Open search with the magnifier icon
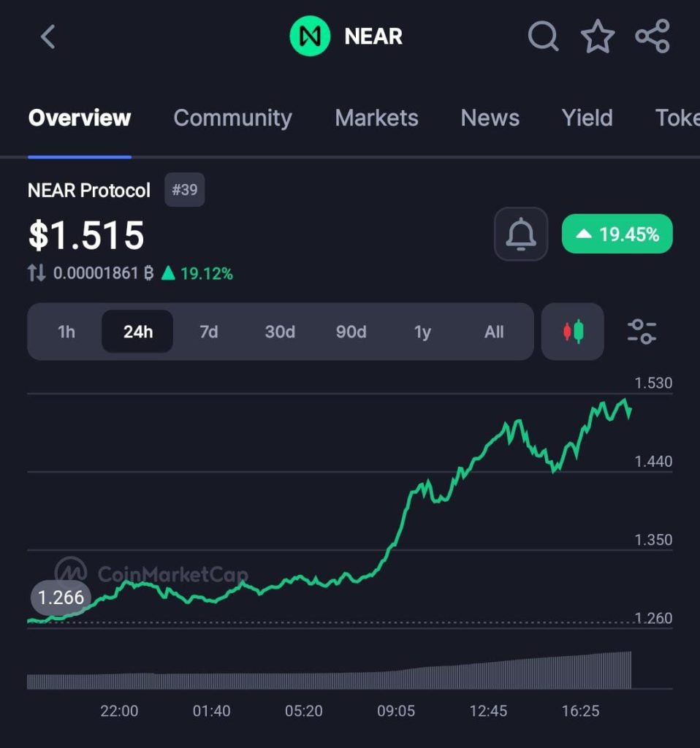This screenshot has width=700, height=748. 543,36
